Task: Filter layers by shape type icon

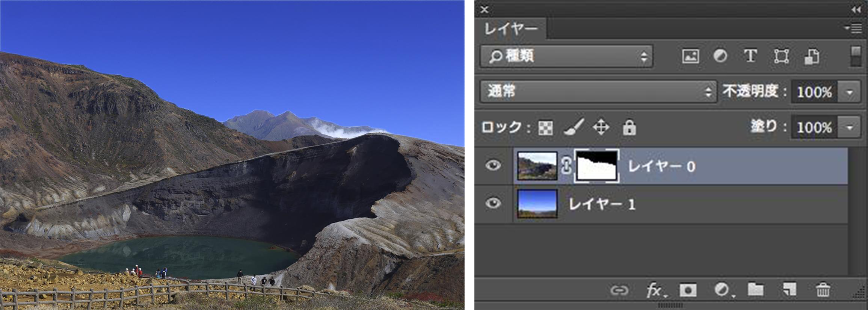Action: (781, 56)
